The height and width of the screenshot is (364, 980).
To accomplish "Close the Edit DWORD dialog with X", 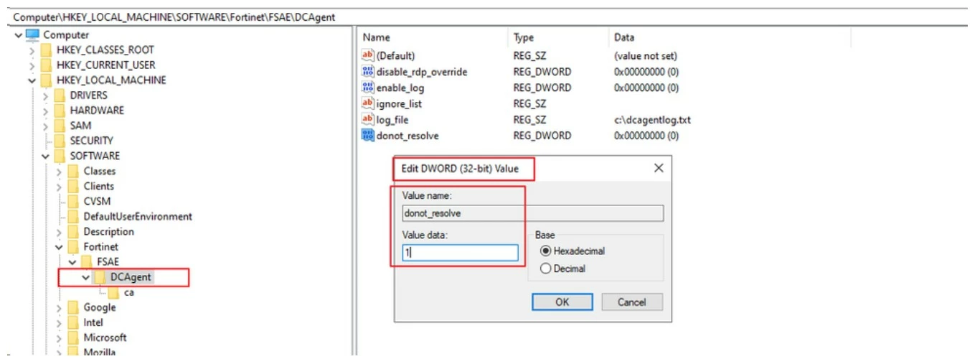I will click(x=659, y=169).
